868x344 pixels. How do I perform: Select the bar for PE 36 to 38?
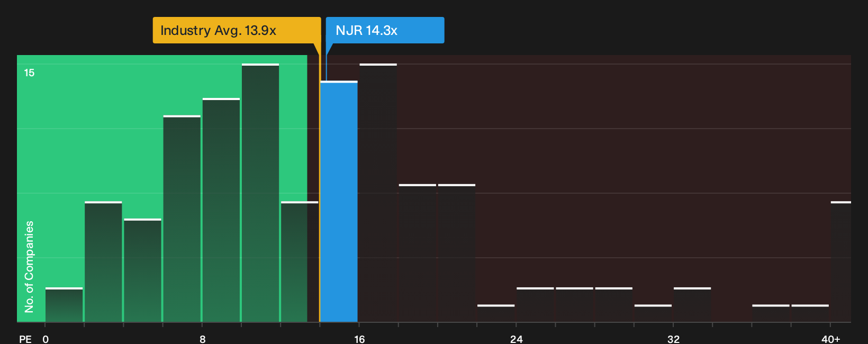(771, 313)
